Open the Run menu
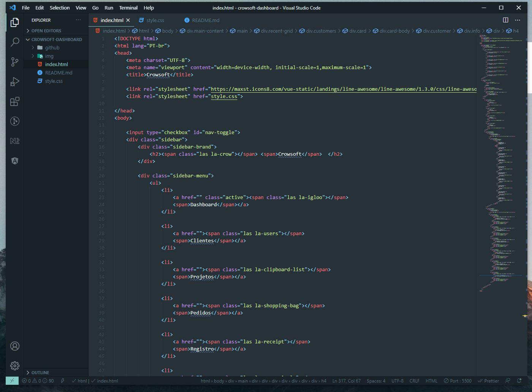This screenshot has width=532, height=392. point(109,8)
